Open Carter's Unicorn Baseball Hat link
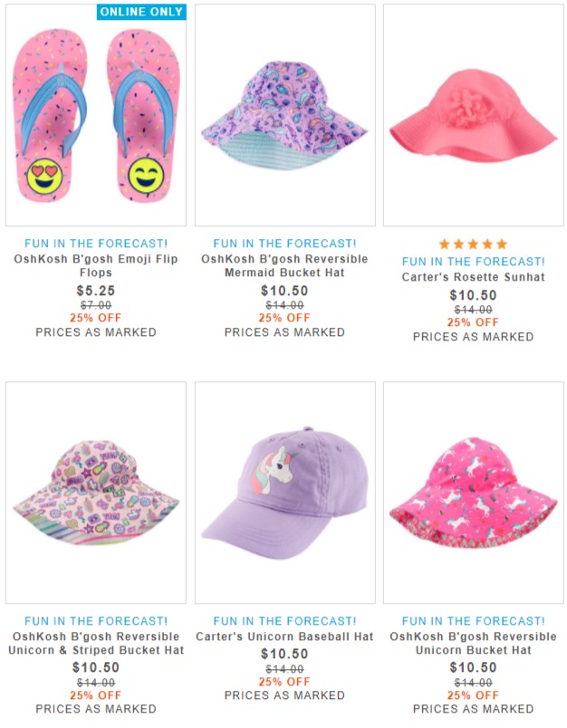This screenshot has width=567, height=728. click(284, 637)
